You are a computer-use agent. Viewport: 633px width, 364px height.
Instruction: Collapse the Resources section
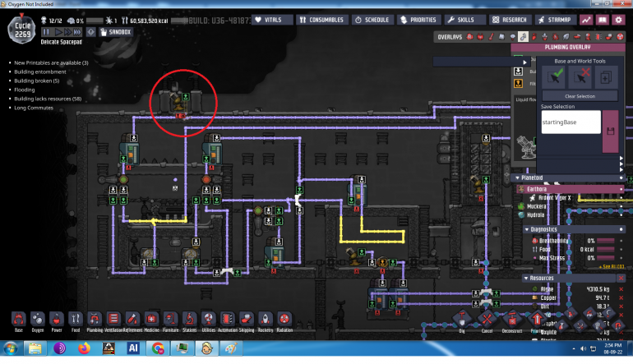526,278
